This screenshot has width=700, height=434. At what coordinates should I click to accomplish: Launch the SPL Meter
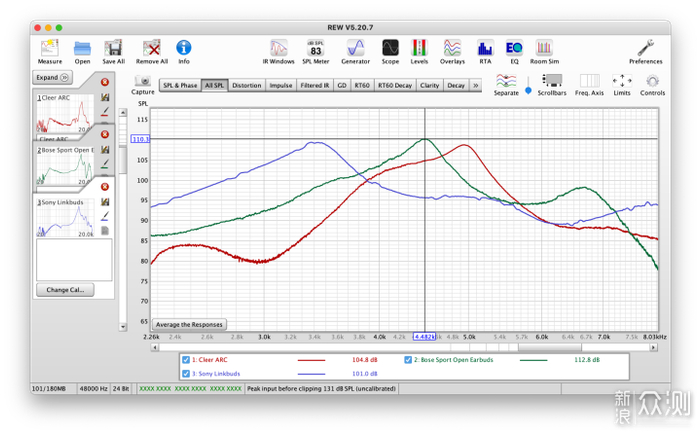click(316, 47)
